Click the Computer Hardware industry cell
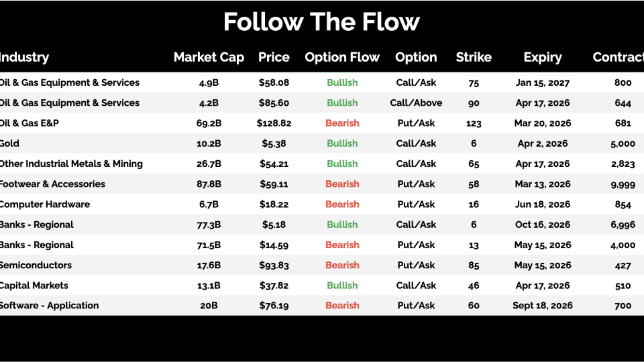Viewport: 644px width, 362px height. point(44,204)
